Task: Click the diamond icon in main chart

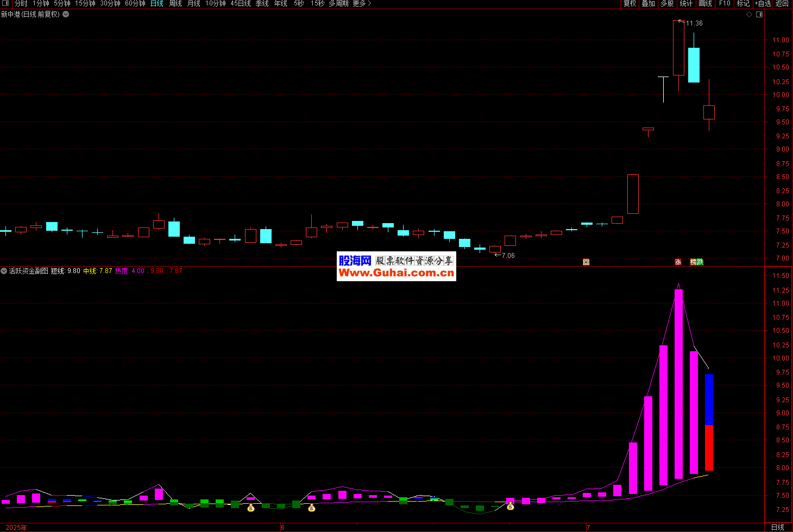Action: [750, 15]
